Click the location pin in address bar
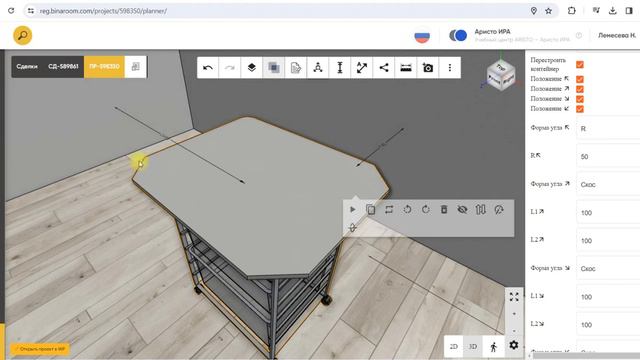Image resolution: width=640 pixels, height=360 pixels. [x=533, y=11]
